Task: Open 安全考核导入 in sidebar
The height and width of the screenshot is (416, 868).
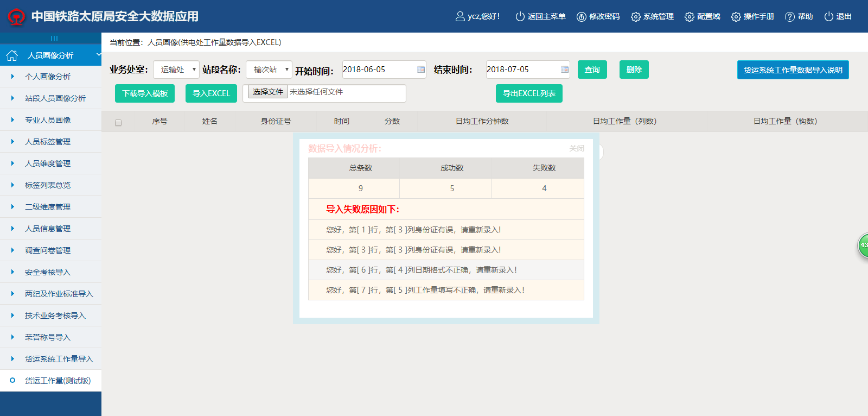Action: 50,272
